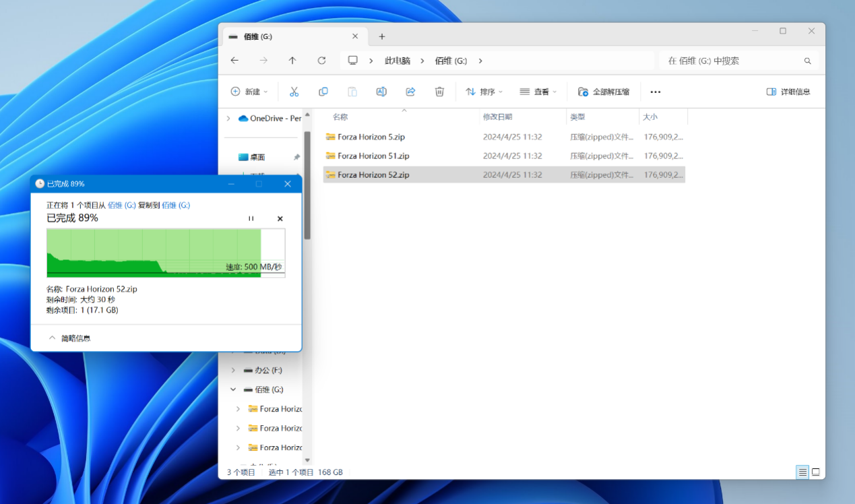This screenshot has height=504, width=855.
Task: Pause the file copy operation
Action: click(x=251, y=218)
